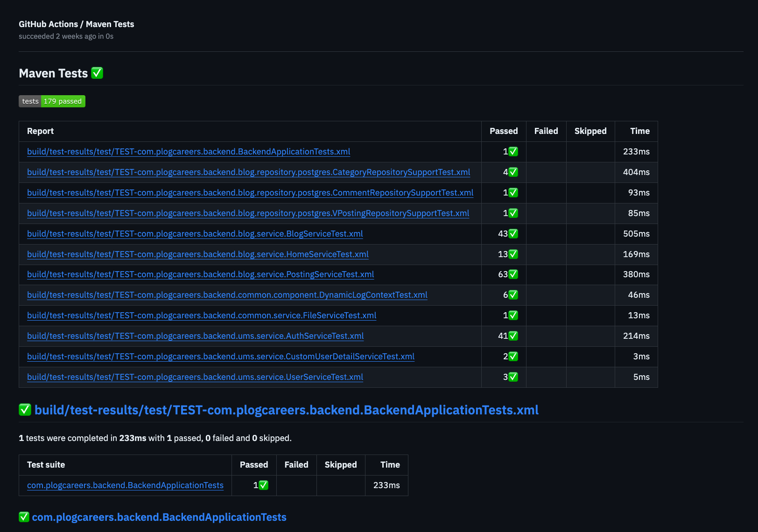Click the 505ms time cell
Image resolution: width=758 pixels, height=532 pixels.
click(x=636, y=234)
